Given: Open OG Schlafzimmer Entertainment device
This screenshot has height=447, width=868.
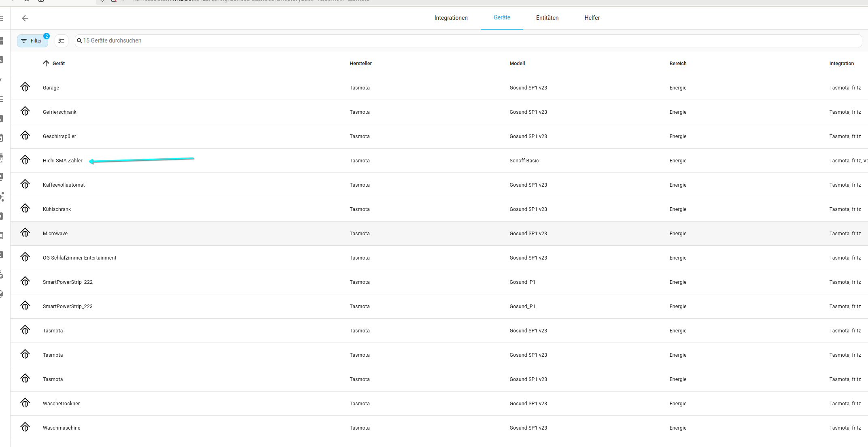Looking at the screenshot, I should point(79,258).
